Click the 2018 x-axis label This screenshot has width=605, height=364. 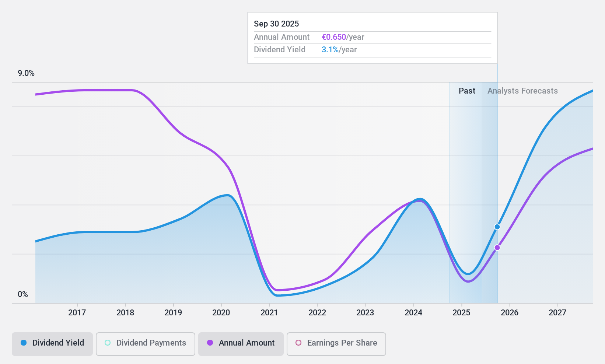click(x=125, y=313)
